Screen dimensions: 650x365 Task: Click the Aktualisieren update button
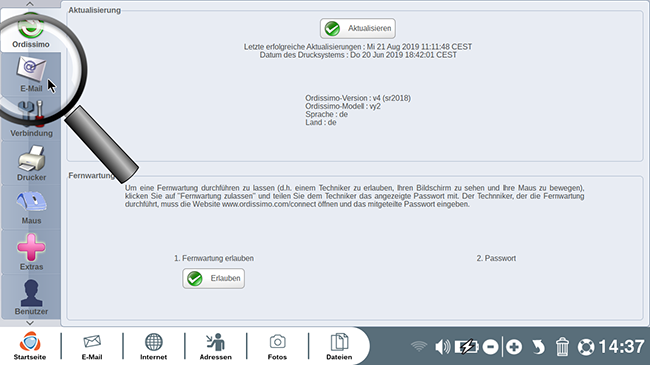357,28
